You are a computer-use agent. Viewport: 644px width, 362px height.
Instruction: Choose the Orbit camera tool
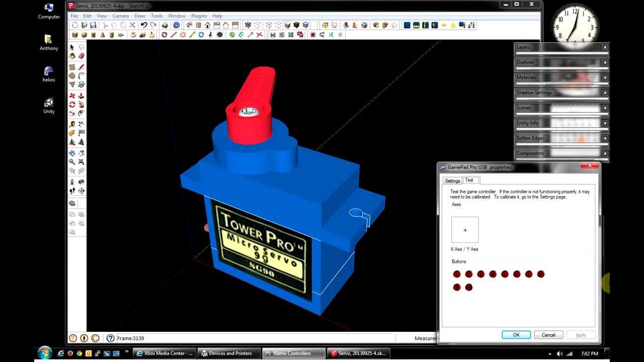(71, 153)
